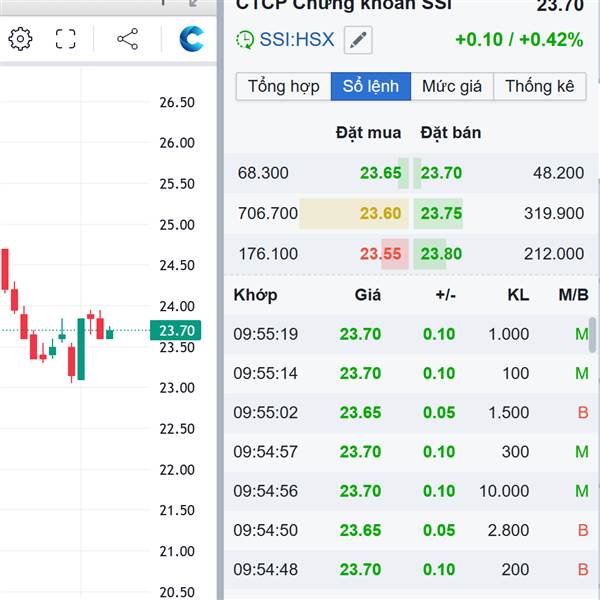Click bid volume 68.300

263,173
